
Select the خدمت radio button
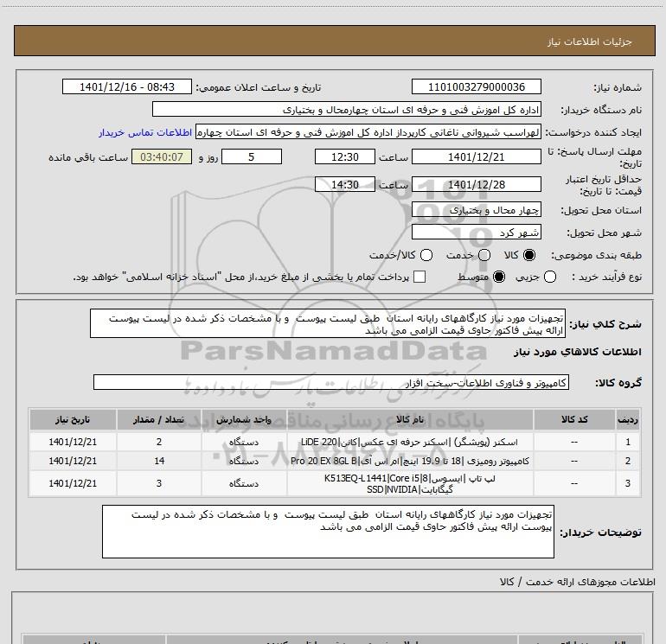tap(484, 255)
